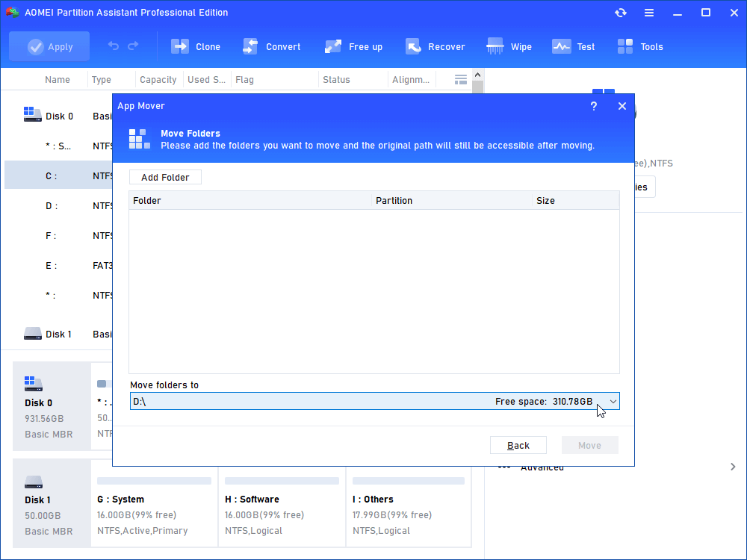Click the Partition column header in dialog
The height and width of the screenshot is (560, 747).
[452, 200]
